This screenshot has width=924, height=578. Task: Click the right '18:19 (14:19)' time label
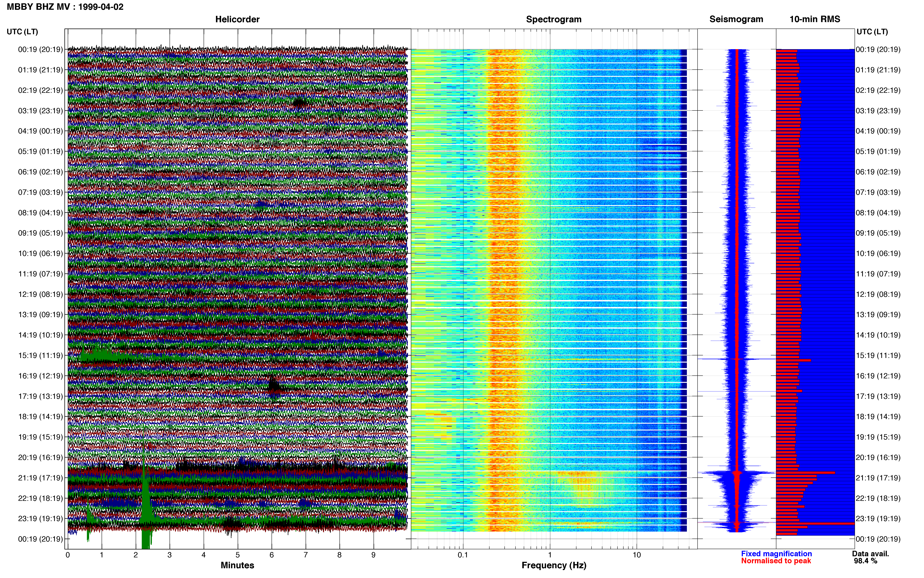pyautogui.click(x=878, y=417)
